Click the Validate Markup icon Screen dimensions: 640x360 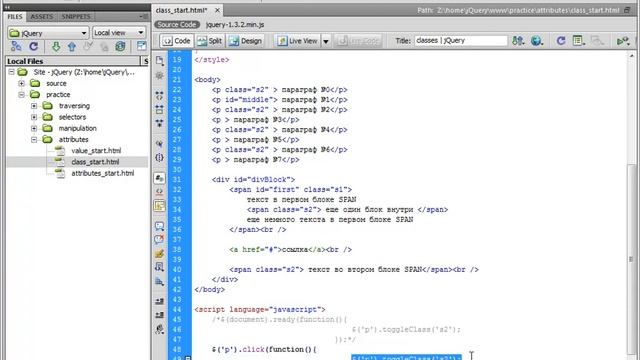[x=623, y=41]
